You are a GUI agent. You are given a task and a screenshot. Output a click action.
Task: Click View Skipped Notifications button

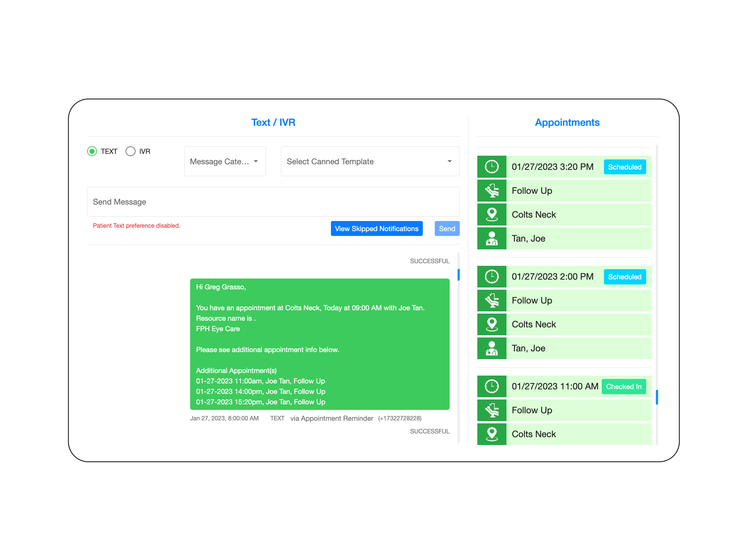coord(376,228)
